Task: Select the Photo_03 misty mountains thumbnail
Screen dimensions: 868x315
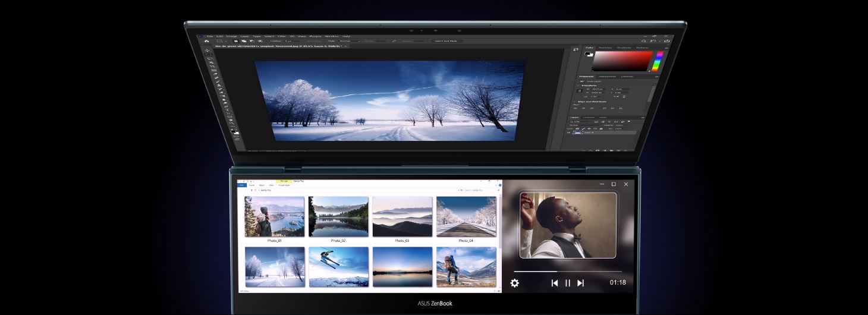Action: pos(402,217)
